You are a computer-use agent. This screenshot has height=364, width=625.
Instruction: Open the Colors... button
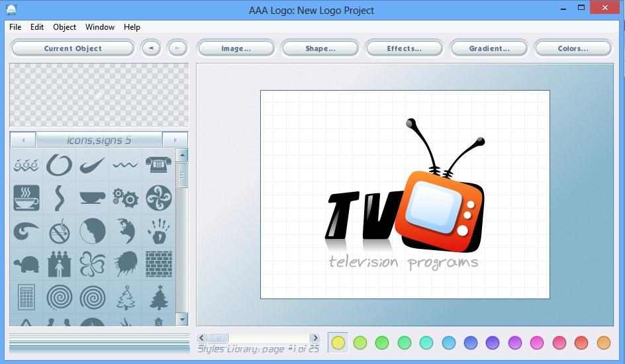tap(573, 48)
